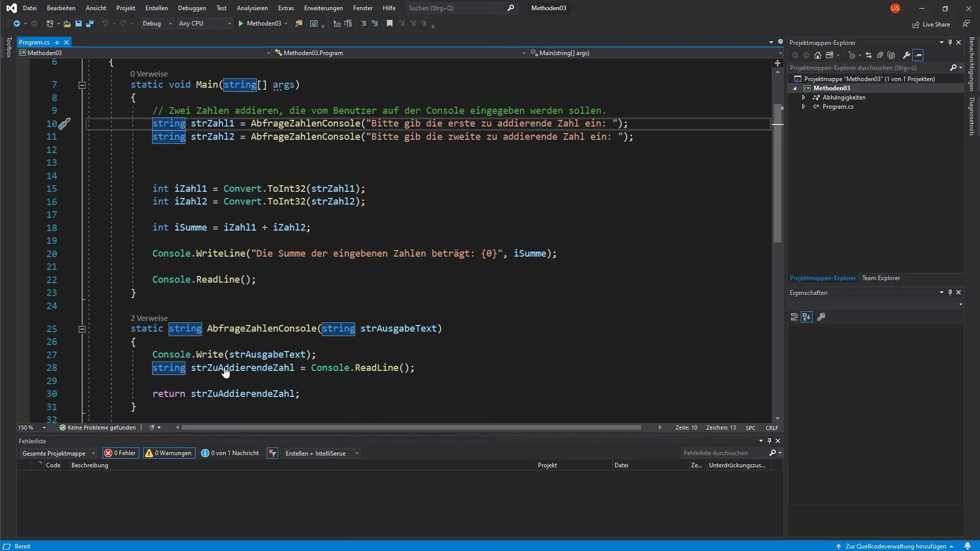Click the 0 Verweise link above Main
Screen dimensions: 980x551
149,74
